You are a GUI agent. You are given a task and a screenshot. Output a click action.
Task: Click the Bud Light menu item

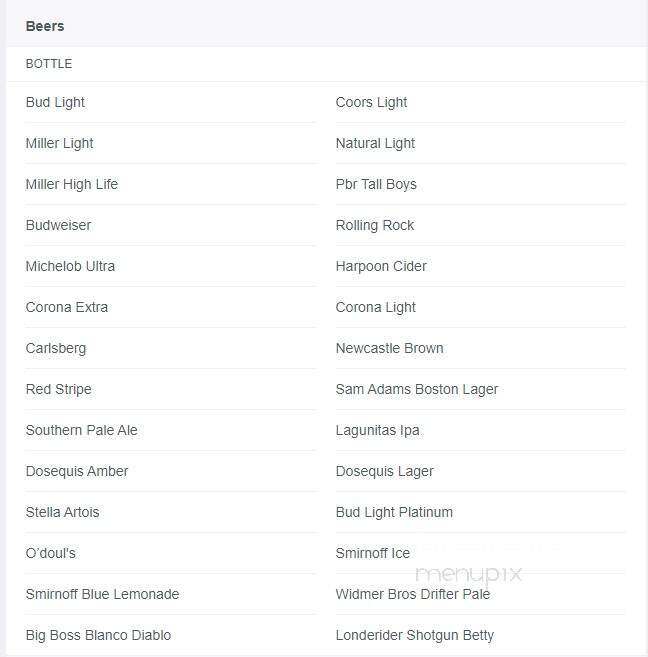[x=55, y=102]
